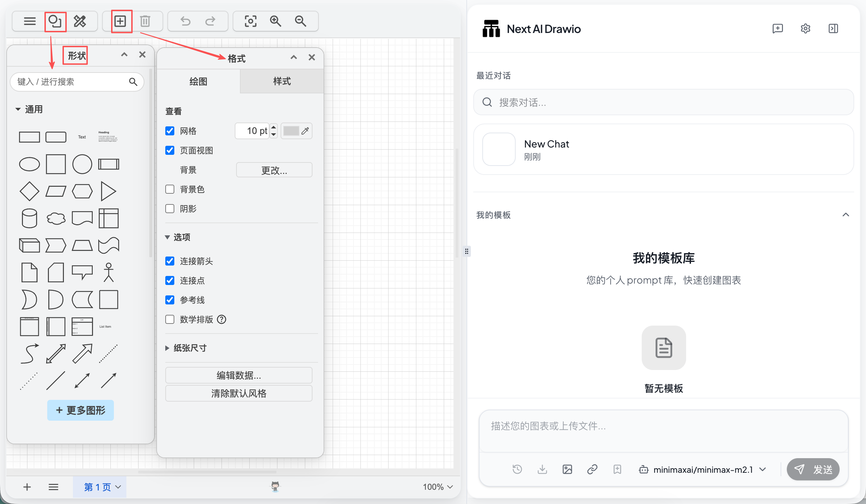Click the link icon in chat toolbar
Screen dimensions: 866x504
pyautogui.click(x=592, y=469)
